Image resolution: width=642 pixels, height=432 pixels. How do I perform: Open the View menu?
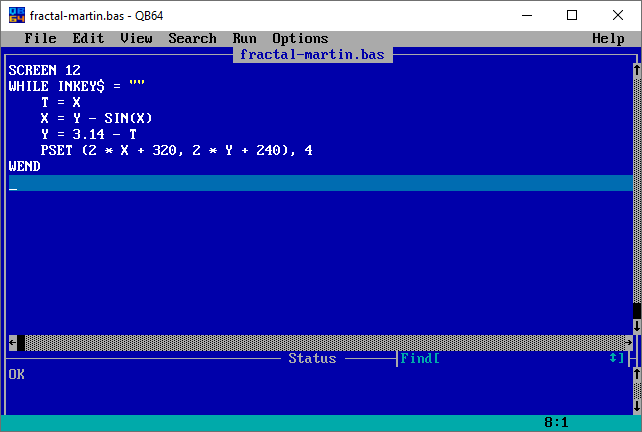136,38
